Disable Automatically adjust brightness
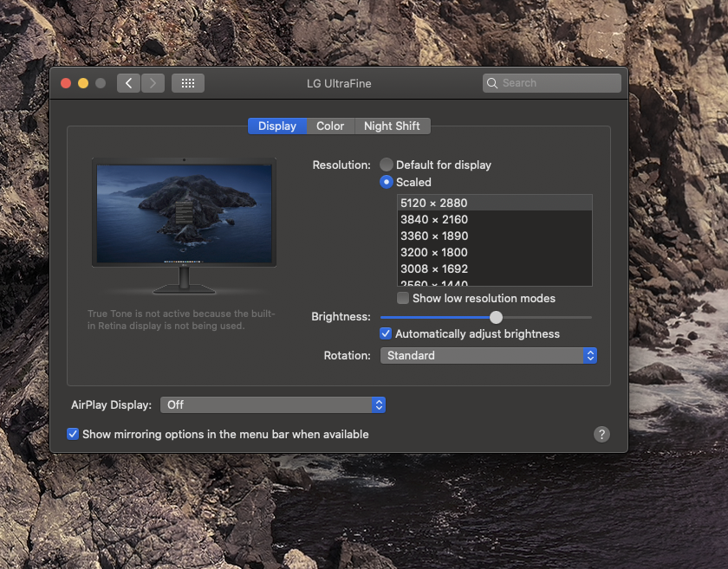 [x=386, y=333]
